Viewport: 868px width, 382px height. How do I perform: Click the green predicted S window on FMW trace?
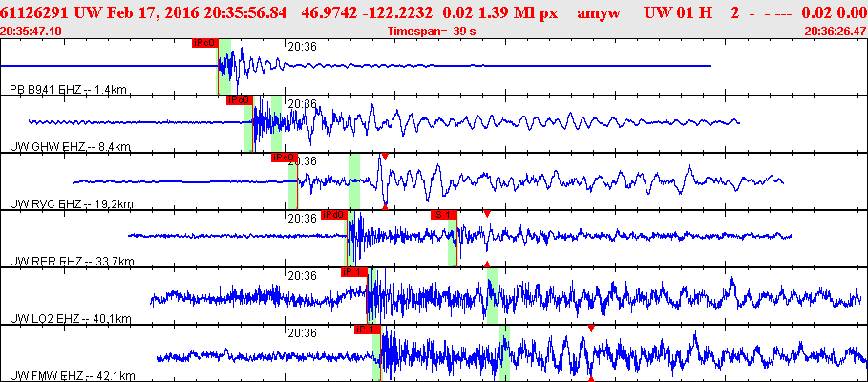tap(504, 353)
